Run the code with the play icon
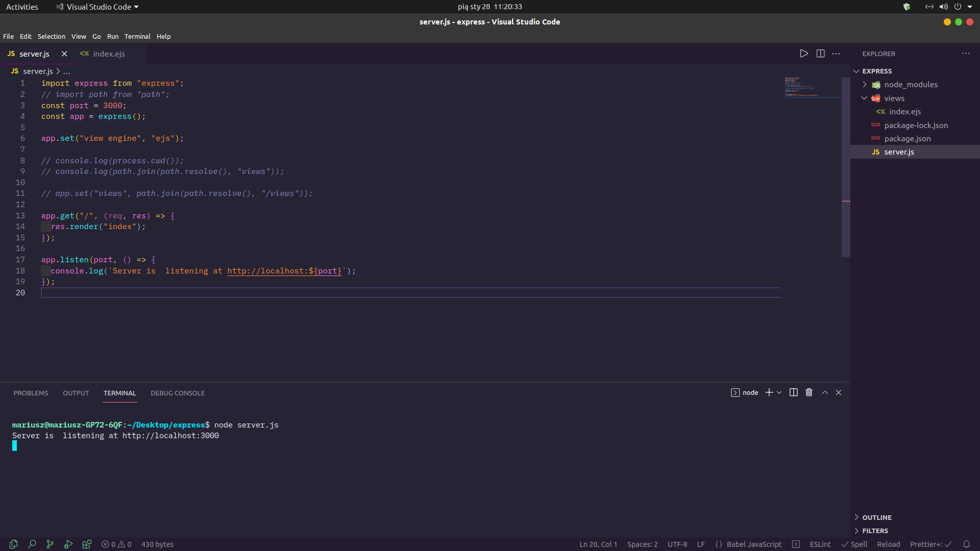The width and height of the screenshot is (980, 551). pos(804,54)
